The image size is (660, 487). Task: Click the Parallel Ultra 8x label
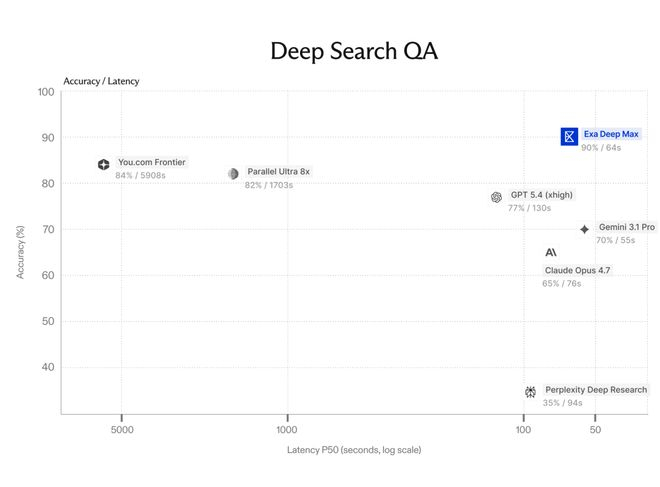[278, 171]
